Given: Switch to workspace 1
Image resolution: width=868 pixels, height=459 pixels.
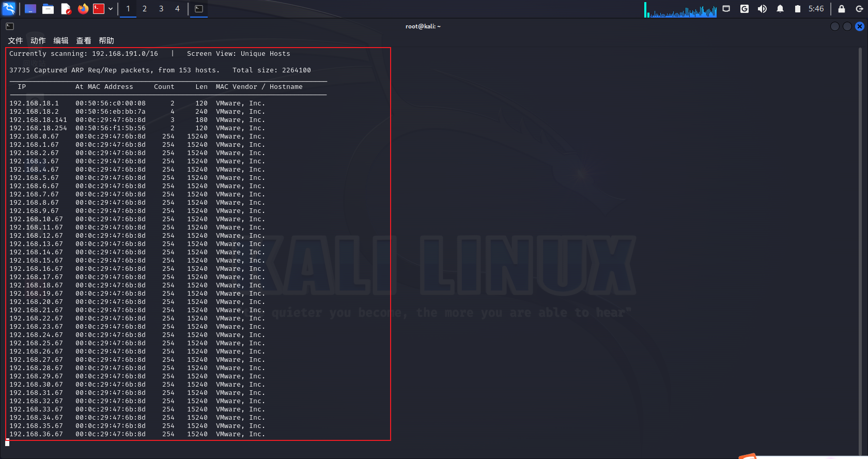Looking at the screenshot, I should click(x=128, y=9).
